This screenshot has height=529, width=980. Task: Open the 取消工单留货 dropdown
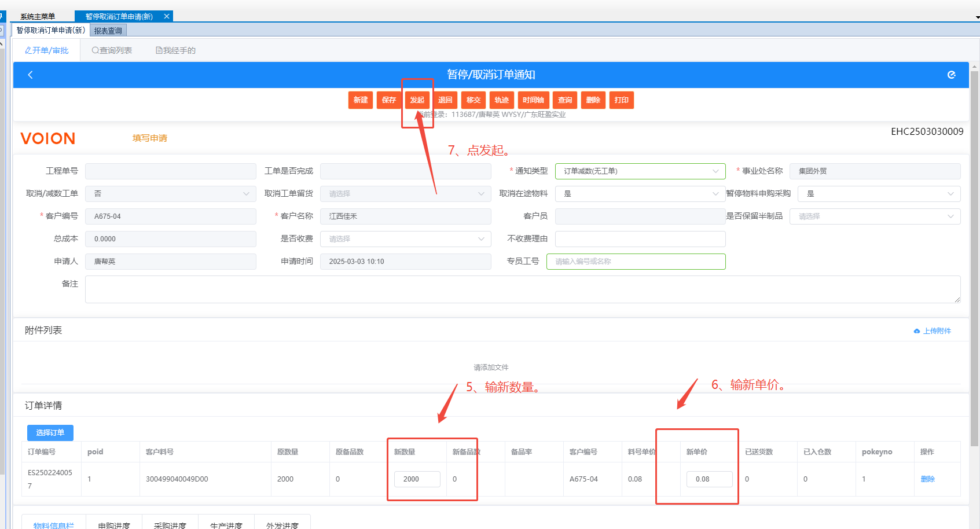pos(406,194)
